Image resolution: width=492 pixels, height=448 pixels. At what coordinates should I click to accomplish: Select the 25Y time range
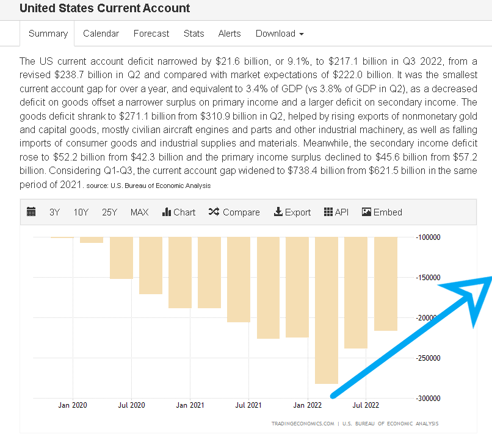click(110, 212)
